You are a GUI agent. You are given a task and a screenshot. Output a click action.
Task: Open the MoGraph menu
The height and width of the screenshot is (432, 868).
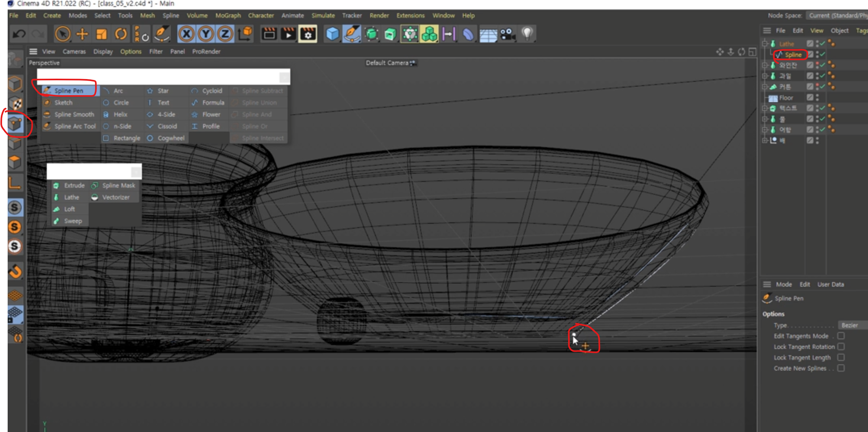coord(228,15)
